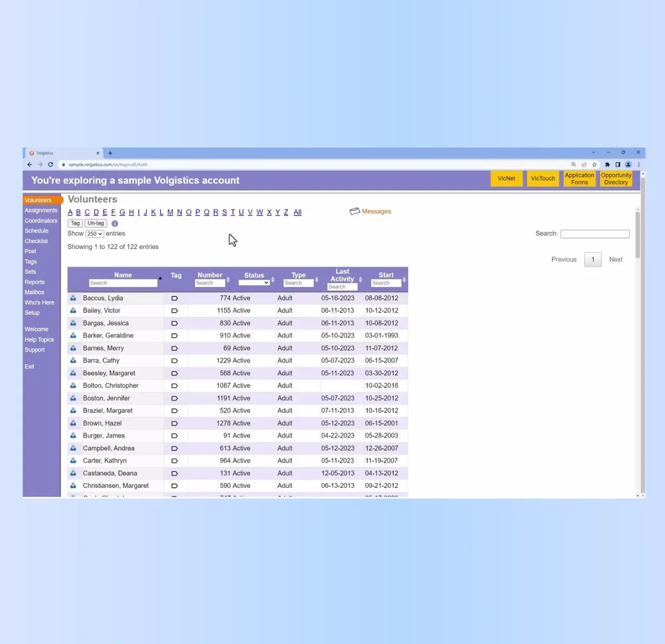Click the Next pagination link
Viewport: 665px width, 644px height.
(616, 259)
